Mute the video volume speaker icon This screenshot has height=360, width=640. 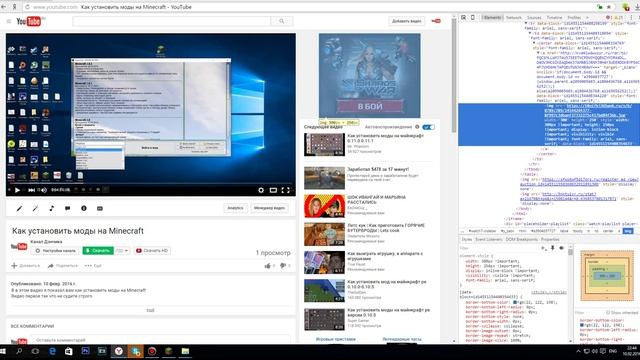pyautogui.click(x=44, y=190)
